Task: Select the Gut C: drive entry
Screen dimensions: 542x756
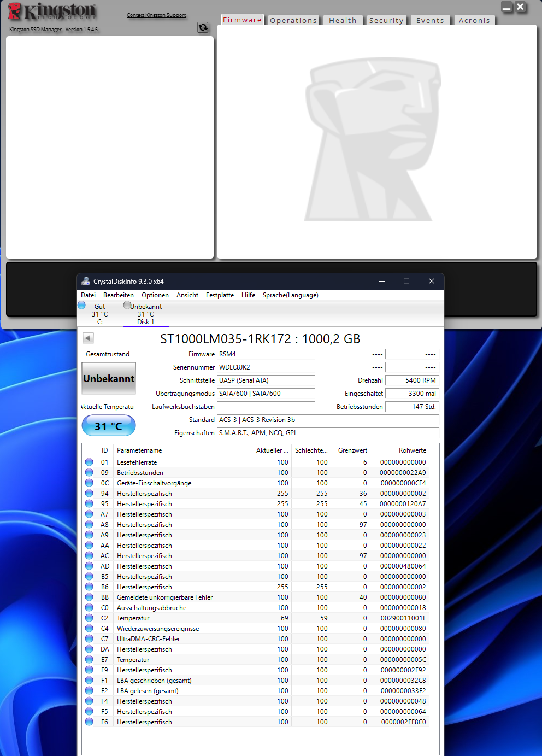Action: 100,314
